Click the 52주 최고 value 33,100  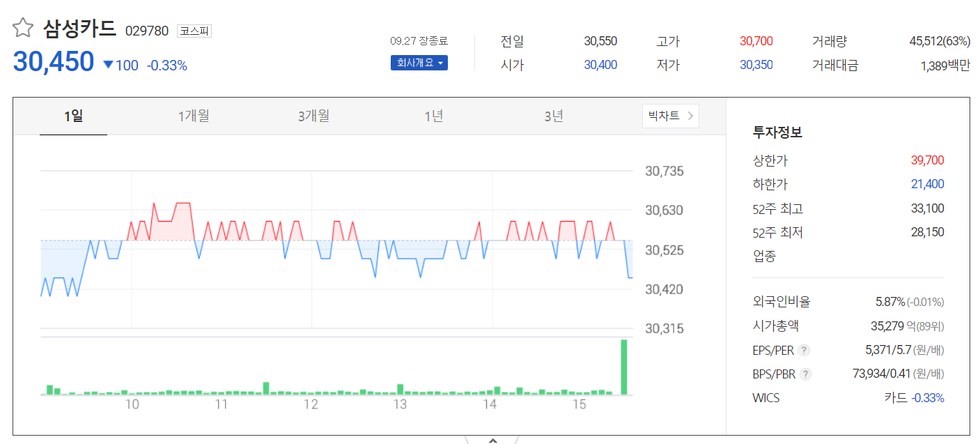click(x=928, y=208)
